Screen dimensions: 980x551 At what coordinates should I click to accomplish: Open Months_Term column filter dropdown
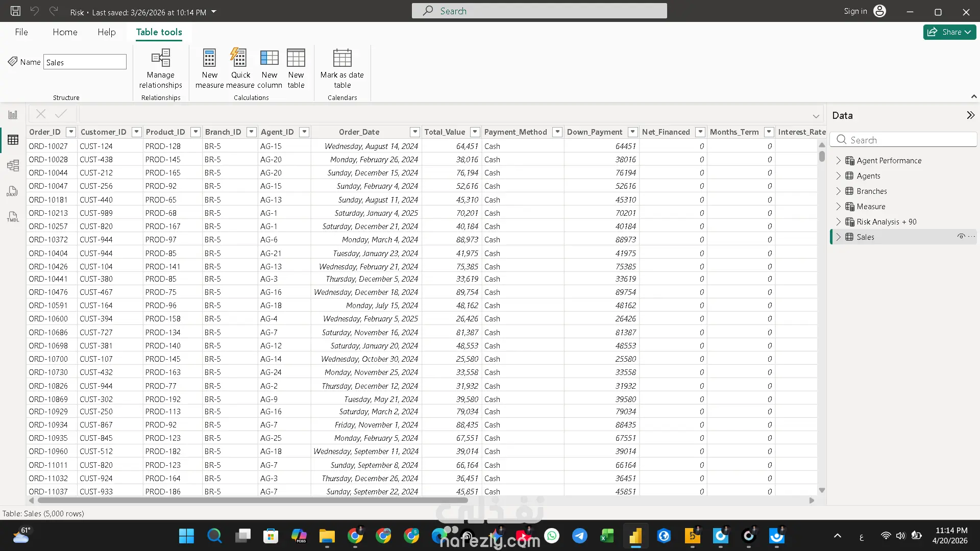[769, 132]
